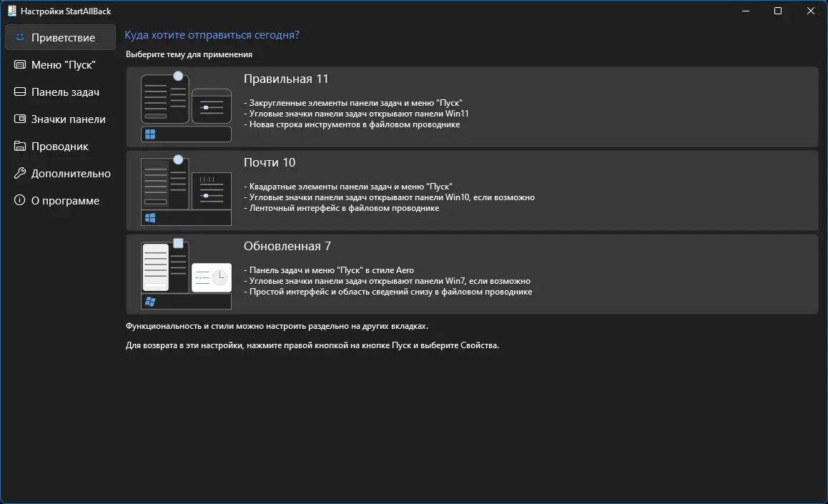Image resolution: width=828 pixels, height=504 pixels.
Task: Click the Панель задач sidebar icon
Action: point(19,92)
